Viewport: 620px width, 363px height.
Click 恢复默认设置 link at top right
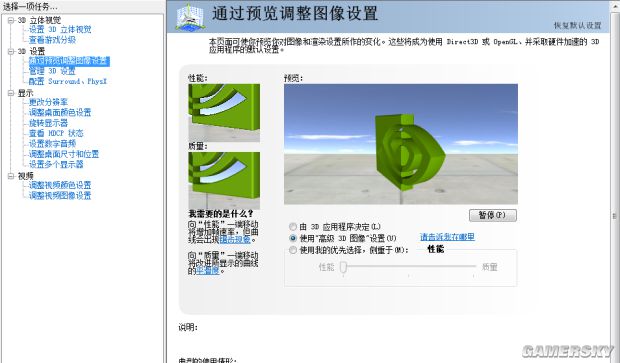click(x=577, y=25)
